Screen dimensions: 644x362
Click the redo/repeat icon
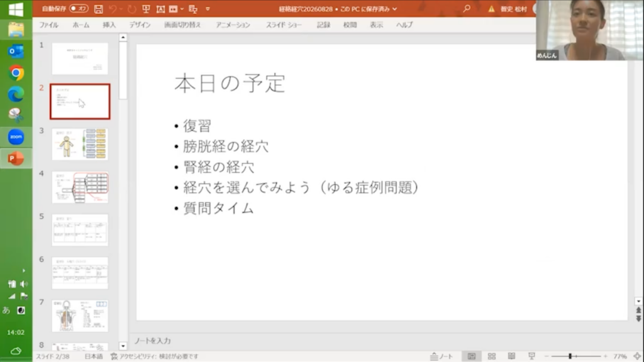131,9
